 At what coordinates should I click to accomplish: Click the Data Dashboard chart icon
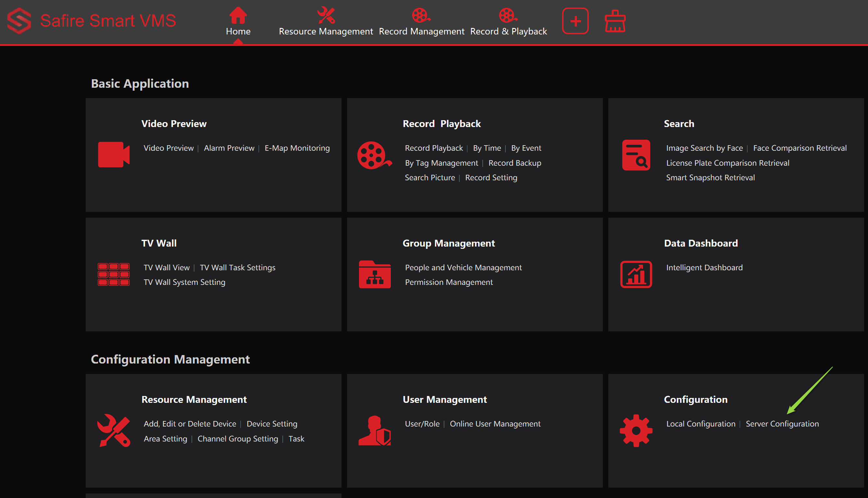coord(636,274)
